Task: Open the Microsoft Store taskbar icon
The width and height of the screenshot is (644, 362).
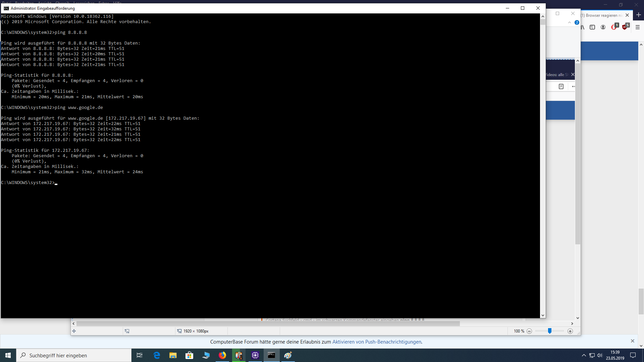Action: (x=190, y=355)
